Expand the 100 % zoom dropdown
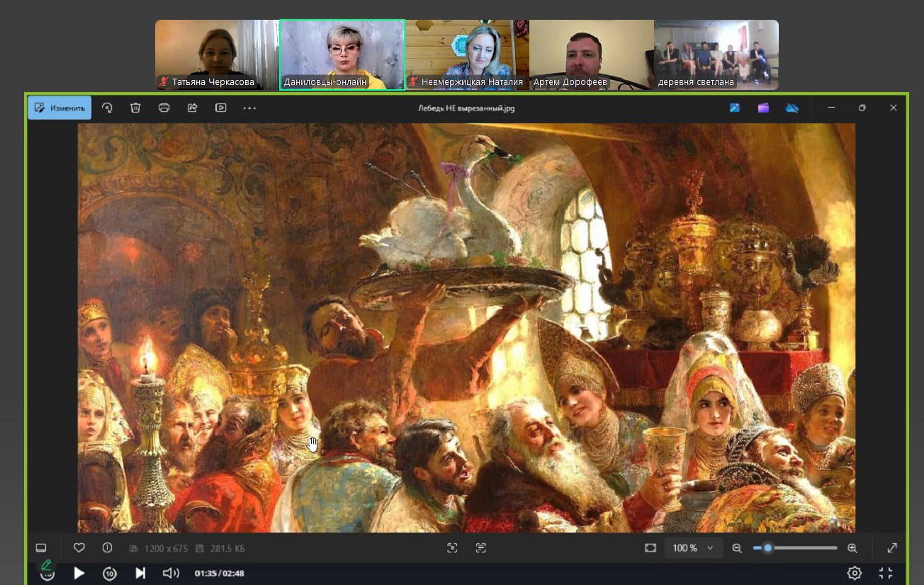Screen dimensions: 924x585 coord(694,547)
